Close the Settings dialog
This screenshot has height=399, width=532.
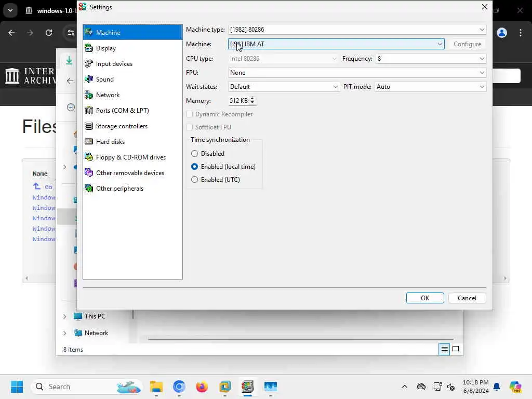pos(485,7)
